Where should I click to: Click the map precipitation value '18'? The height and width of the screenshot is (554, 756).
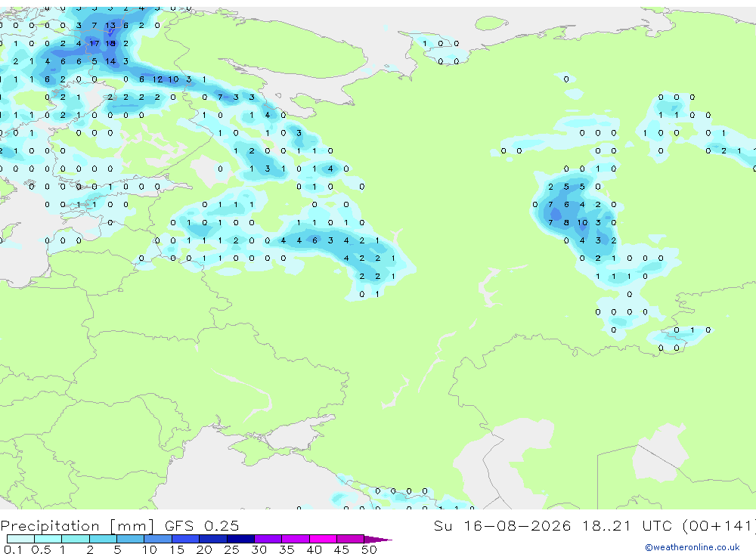pyautogui.click(x=110, y=43)
